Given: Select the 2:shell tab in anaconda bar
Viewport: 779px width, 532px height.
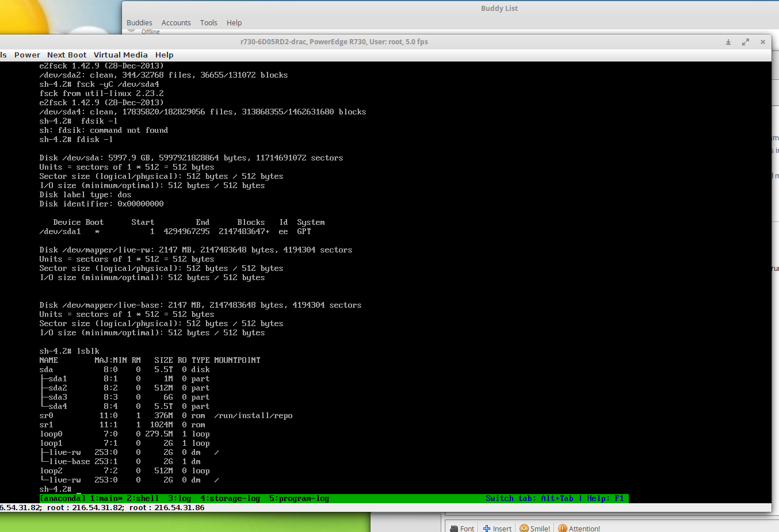Looking at the screenshot, I should tap(143, 499).
